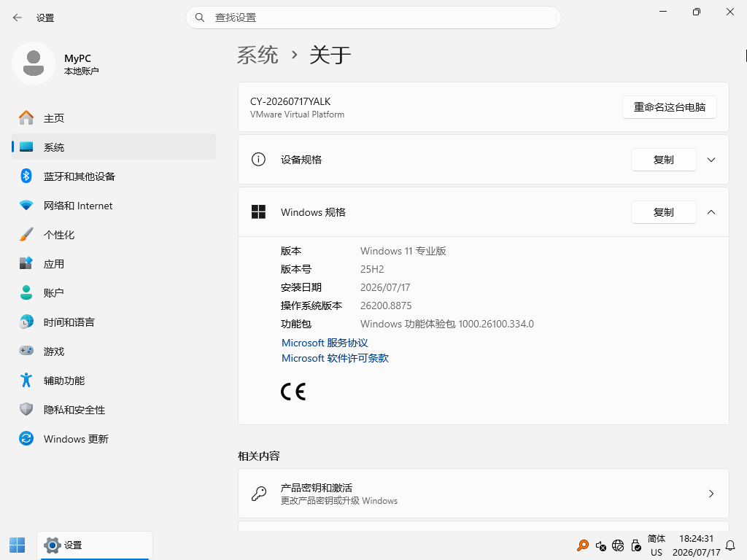Click the 辅助功能 accessibility figure icon
The image size is (747, 560).
coord(26,380)
